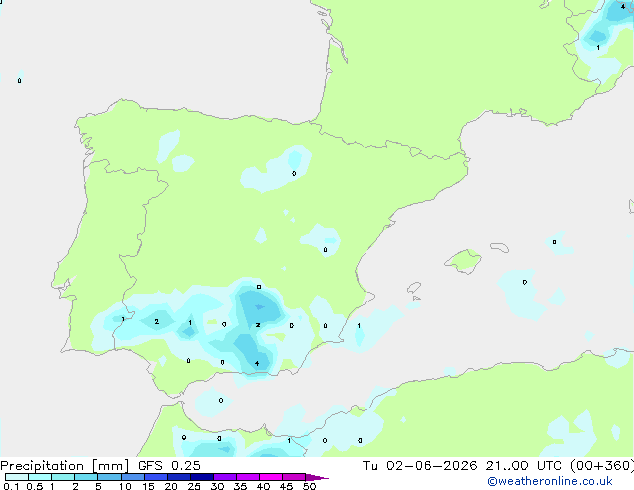Click the Mallorca island on the map
Viewport: 634px width, 490px height.
click(463, 261)
